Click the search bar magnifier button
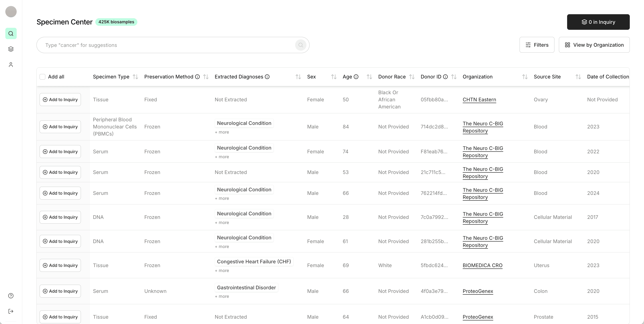The image size is (644, 324). [300, 45]
